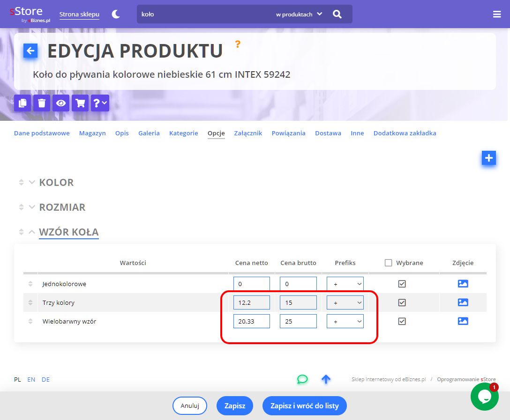Screen dimensions: 510x420
Task: Add new option with plus button
Action: (488, 158)
